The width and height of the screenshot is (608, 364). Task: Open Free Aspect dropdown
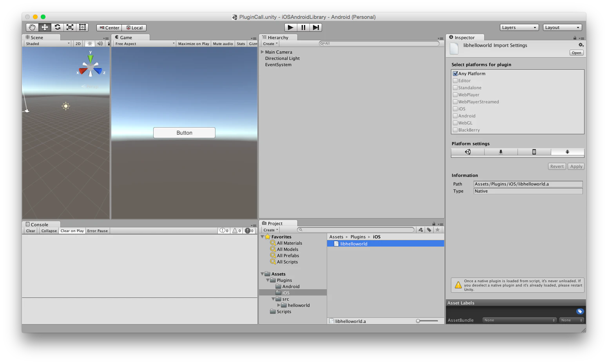[145, 44]
